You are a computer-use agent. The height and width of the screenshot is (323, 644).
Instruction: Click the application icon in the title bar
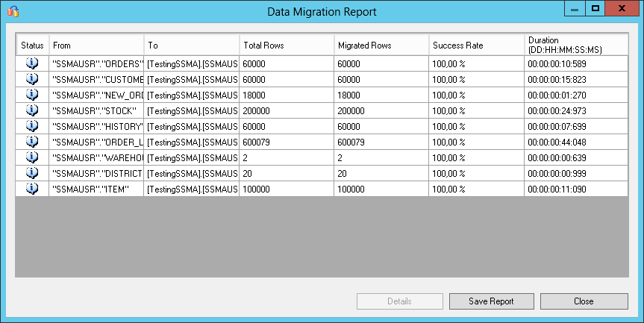[x=13, y=11]
